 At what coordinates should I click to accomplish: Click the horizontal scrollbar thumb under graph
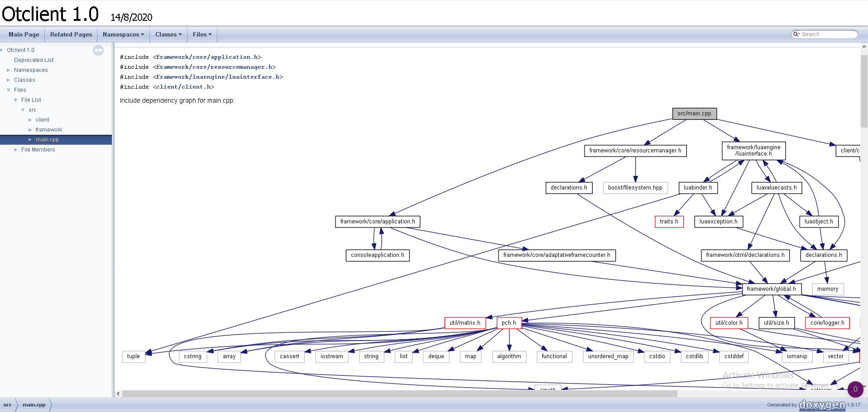point(400,394)
